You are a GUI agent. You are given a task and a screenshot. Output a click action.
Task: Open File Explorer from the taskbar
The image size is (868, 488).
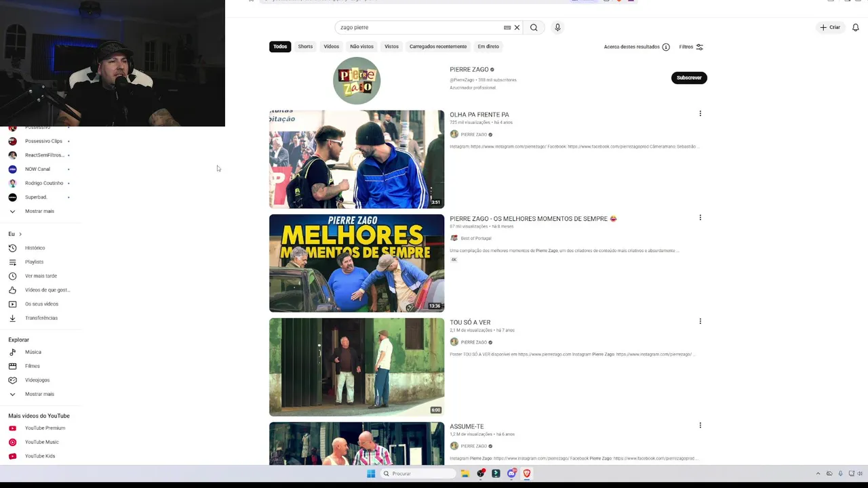tap(465, 474)
